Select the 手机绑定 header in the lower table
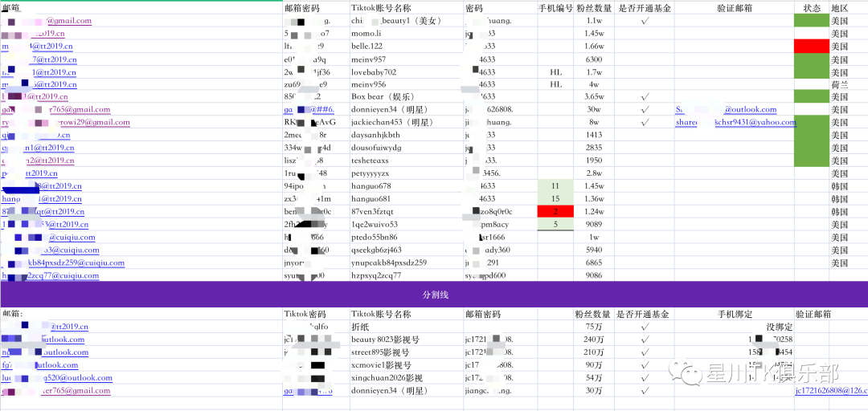868x411 pixels. pyautogui.click(x=735, y=314)
